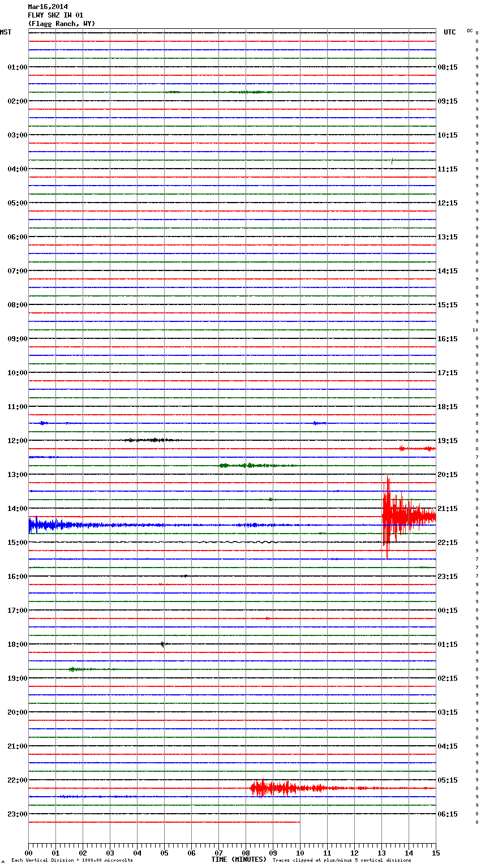Viewport: 481px width, 868px height.
Task: Click the small black spike on 18:00 trace
Action: pos(163,644)
